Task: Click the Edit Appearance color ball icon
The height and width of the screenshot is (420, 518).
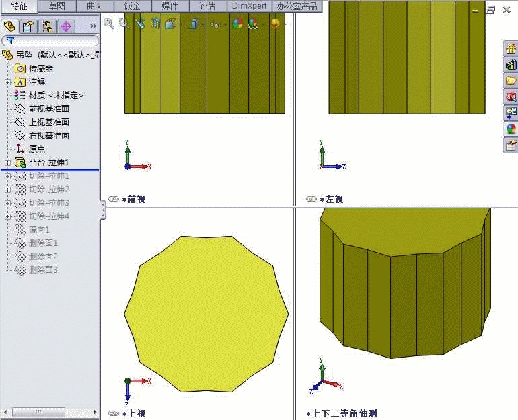Action: [237, 24]
